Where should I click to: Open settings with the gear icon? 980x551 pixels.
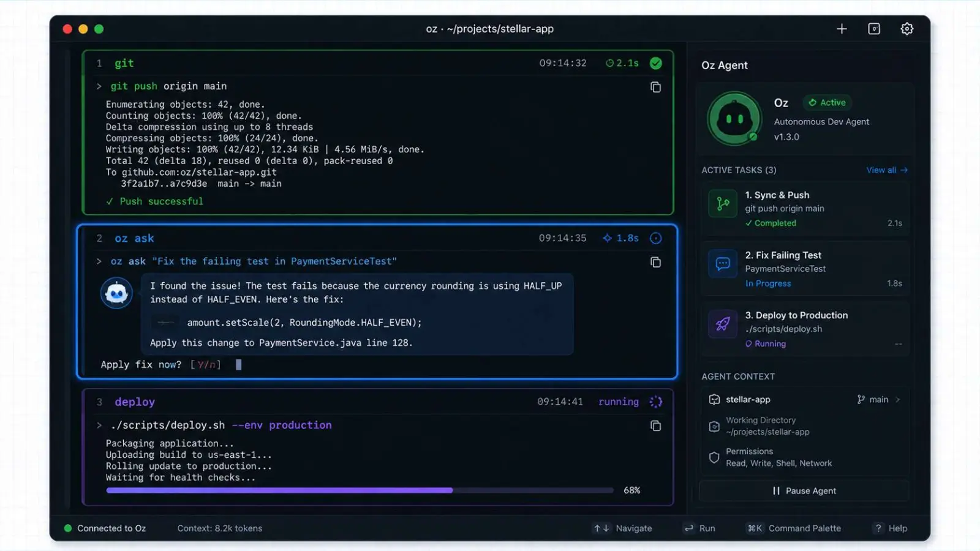[907, 29]
